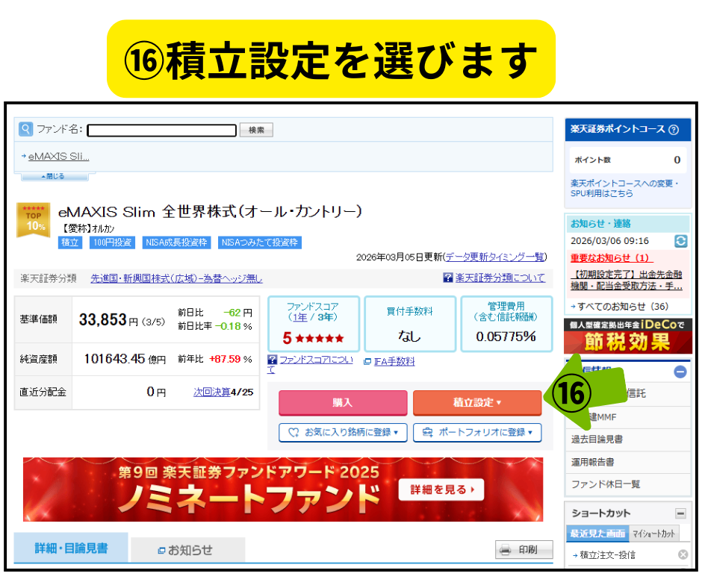Open IFA手数料 link
This screenshot has width=702, height=588.
click(394, 362)
